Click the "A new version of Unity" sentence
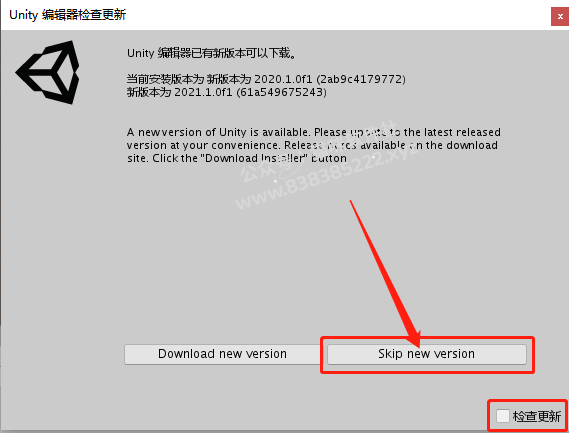 pyautogui.click(x=218, y=132)
